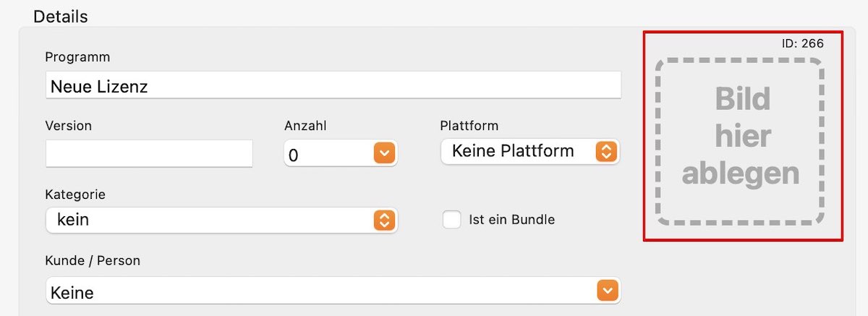Expand Kunde / Person list with orange chevron

pyautogui.click(x=608, y=290)
